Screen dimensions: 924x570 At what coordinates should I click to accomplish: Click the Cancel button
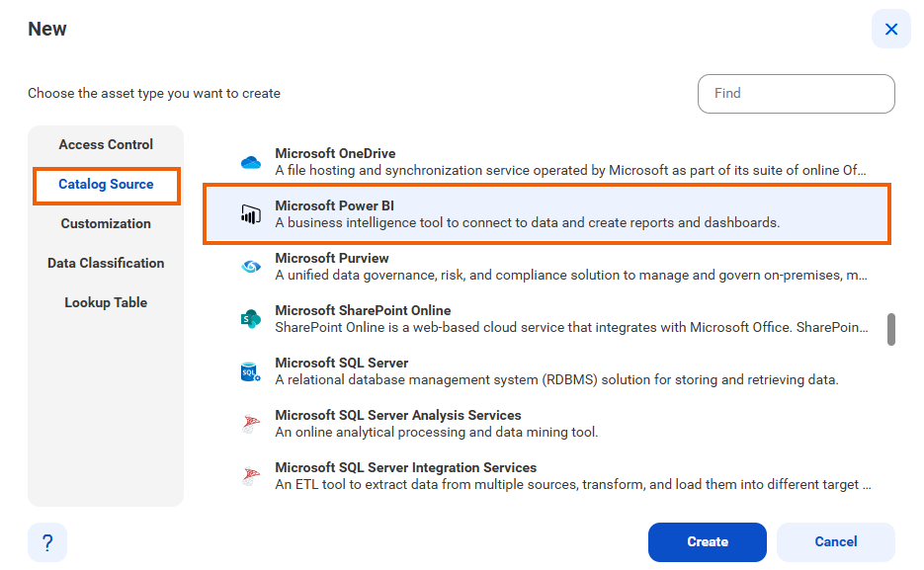click(x=836, y=542)
